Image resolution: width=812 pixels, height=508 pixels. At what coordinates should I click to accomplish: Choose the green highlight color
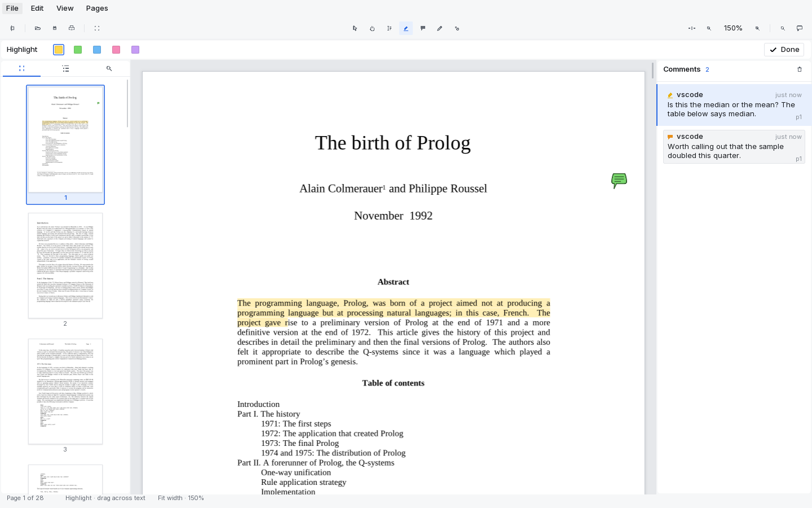78,50
